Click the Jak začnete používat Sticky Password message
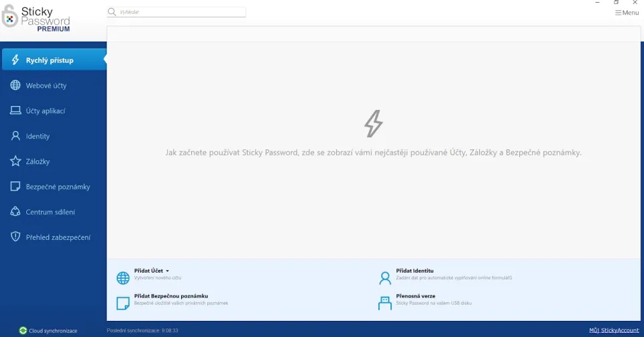Screen dimensions: 644x337 click(374, 153)
